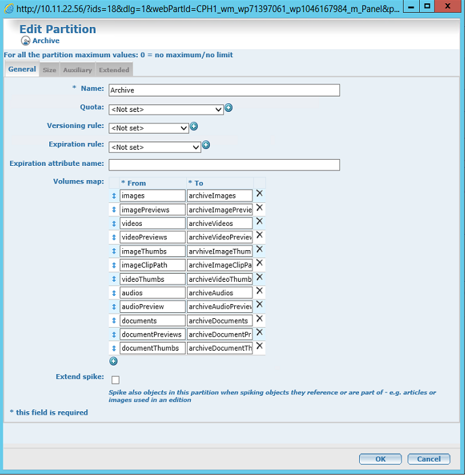Add a new versioning rule plus icon
The height and width of the screenshot is (476, 465).
194,126
